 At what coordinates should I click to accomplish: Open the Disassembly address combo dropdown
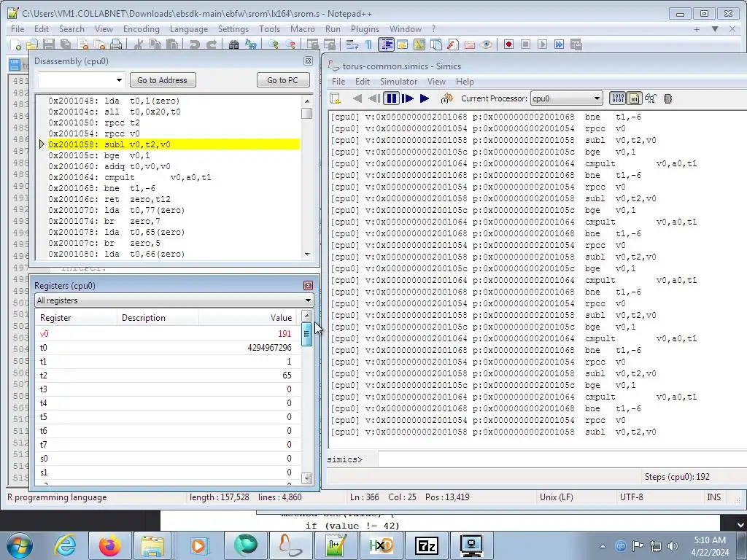pyautogui.click(x=119, y=80)
